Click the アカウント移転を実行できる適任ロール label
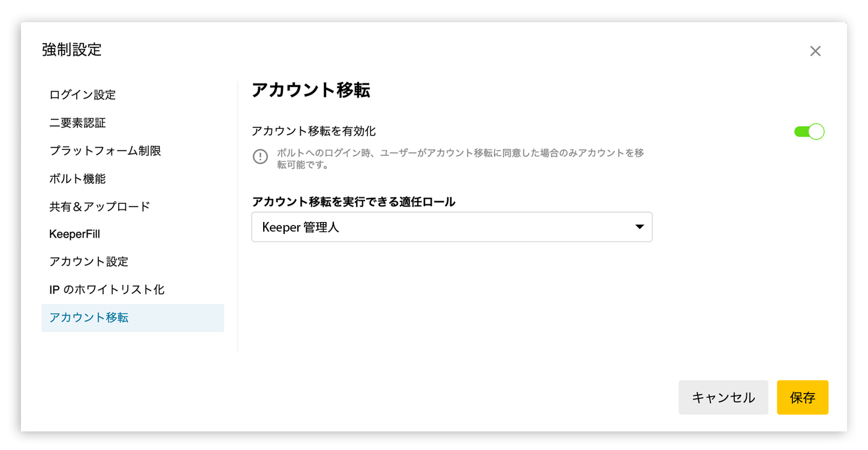This screenshot has height=450, width=868. coord(353,202)
